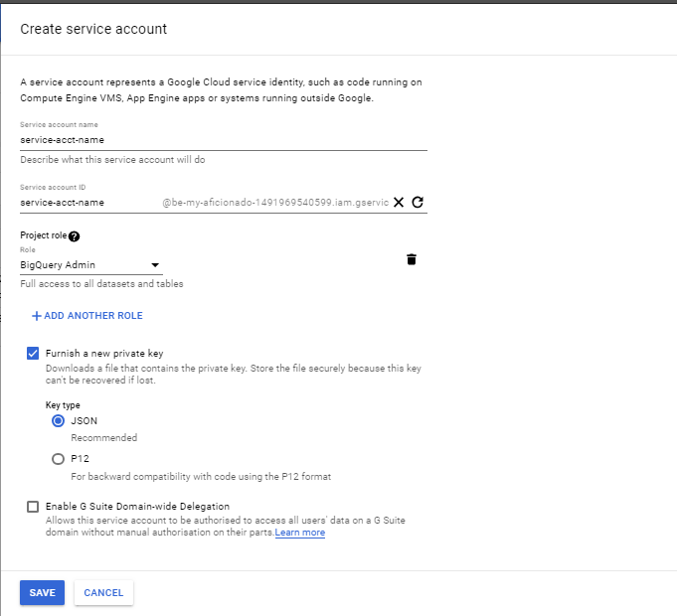Click the 'Project role' label
The width and height of the screenshot is (677, 616).
tap(44, 235)
